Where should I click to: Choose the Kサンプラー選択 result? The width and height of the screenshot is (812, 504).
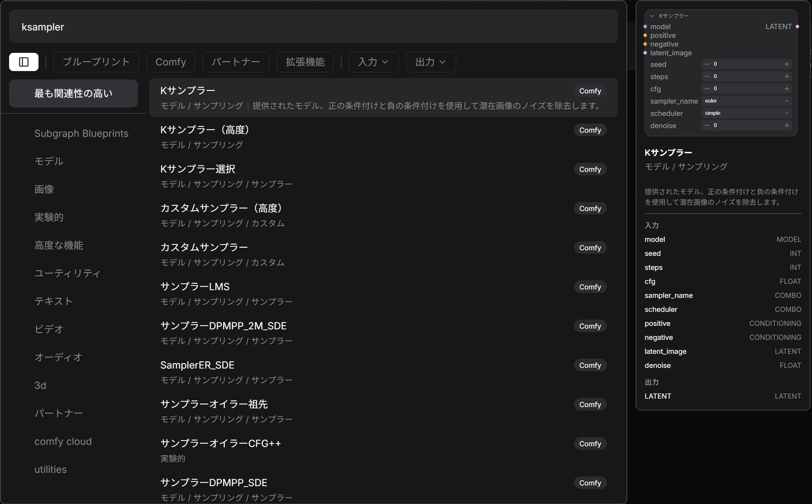click(383, 176)
